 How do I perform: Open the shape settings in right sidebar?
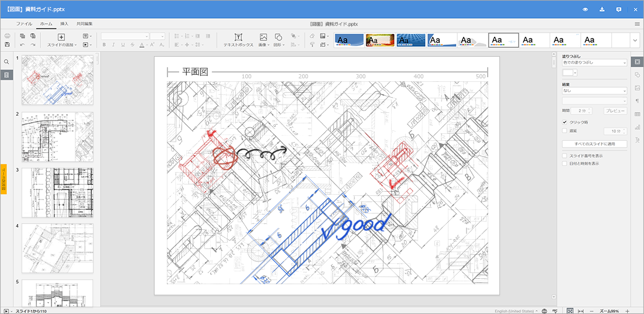(x=637, y=75)
